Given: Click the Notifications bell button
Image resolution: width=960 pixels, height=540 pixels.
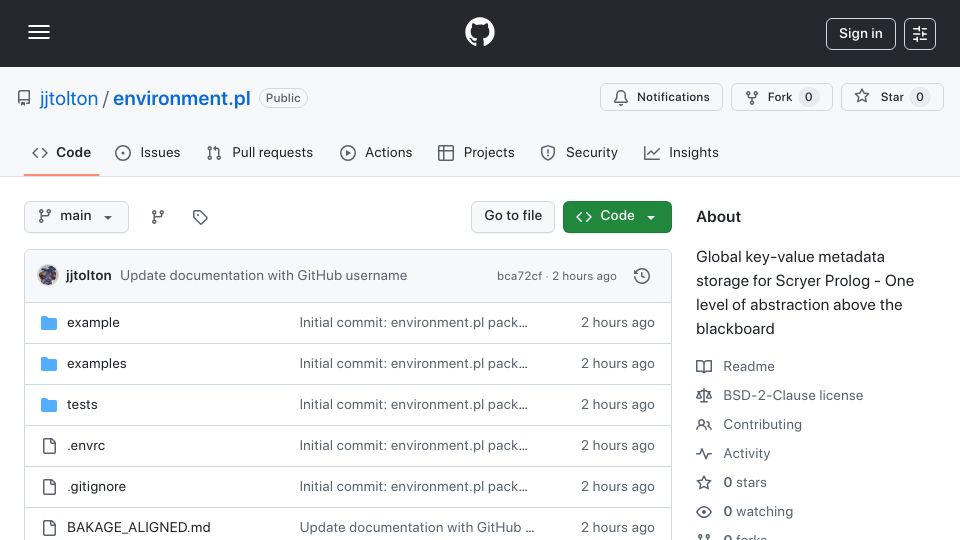Looking at the screenshot, I should [x=661, y=97].
